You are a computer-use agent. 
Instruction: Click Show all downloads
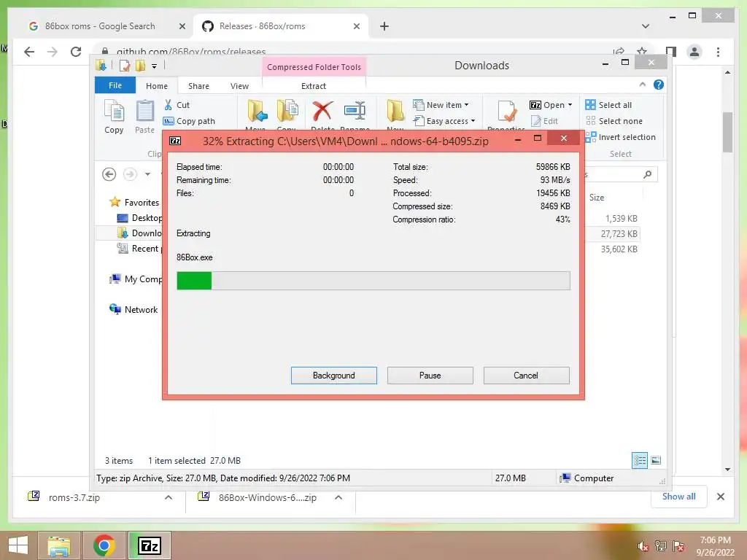pyautogui.click(x=679, y=496)
